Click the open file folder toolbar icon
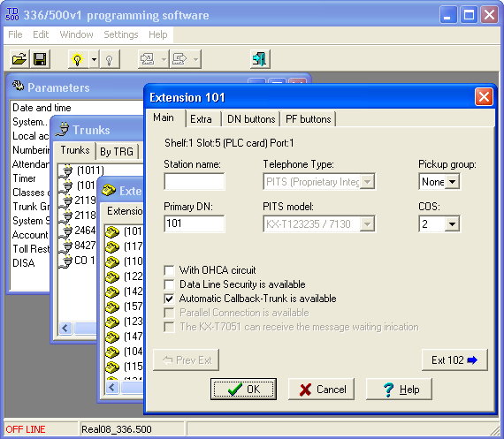The height and width of the screenshot is (439, 504). tap(19, 59)
